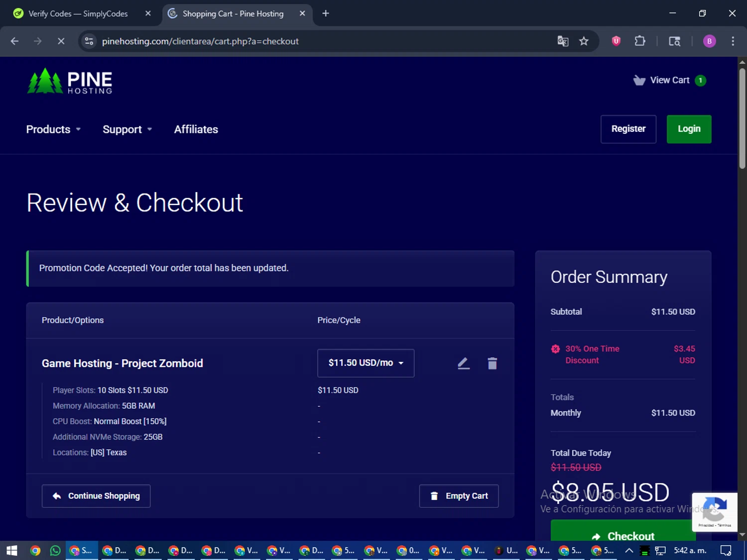Open the network tray icon

[660, 550]
